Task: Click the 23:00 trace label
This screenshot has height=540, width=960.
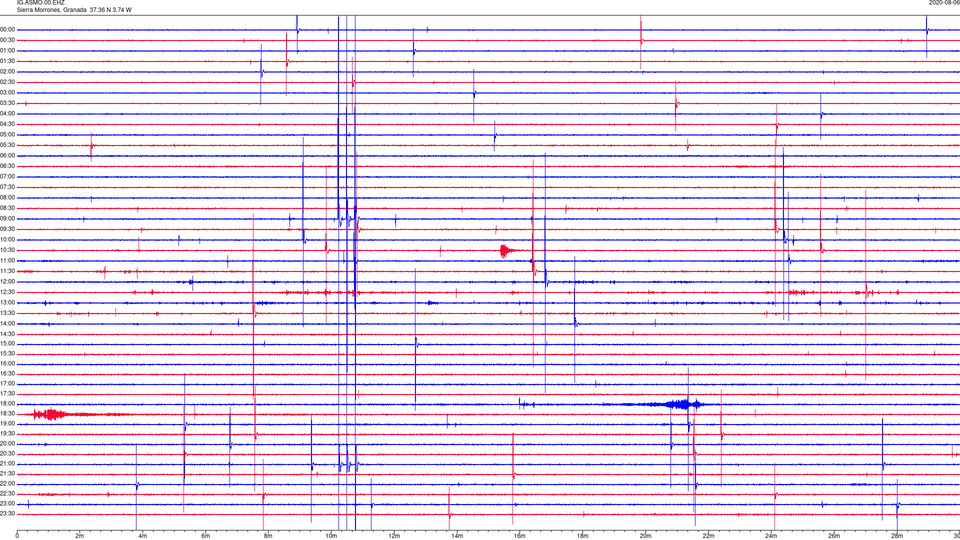Action: coord(8,504)
